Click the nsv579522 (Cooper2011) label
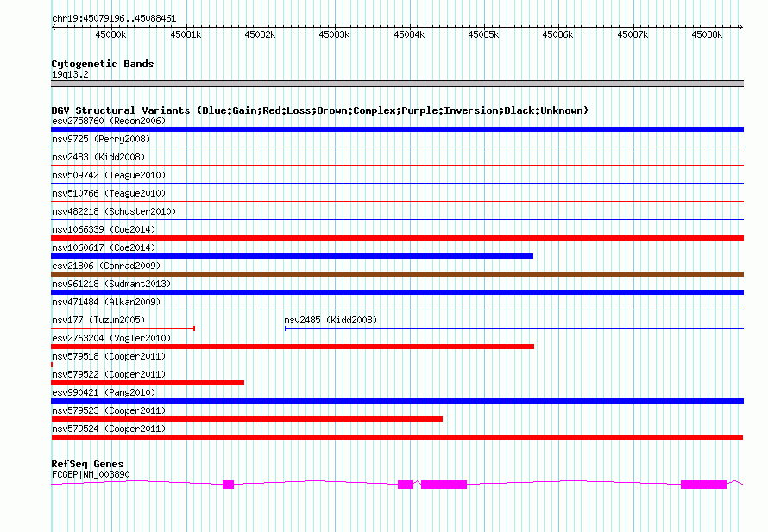Screen dimensions: 768x532 click(109, 374)
